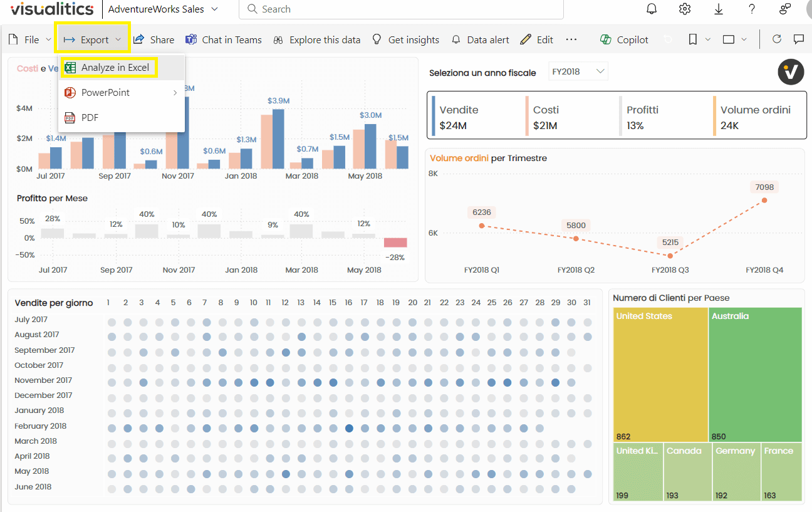Set a Data alert
Viewport: 812px width, 512px height.
tap(481, 39)
